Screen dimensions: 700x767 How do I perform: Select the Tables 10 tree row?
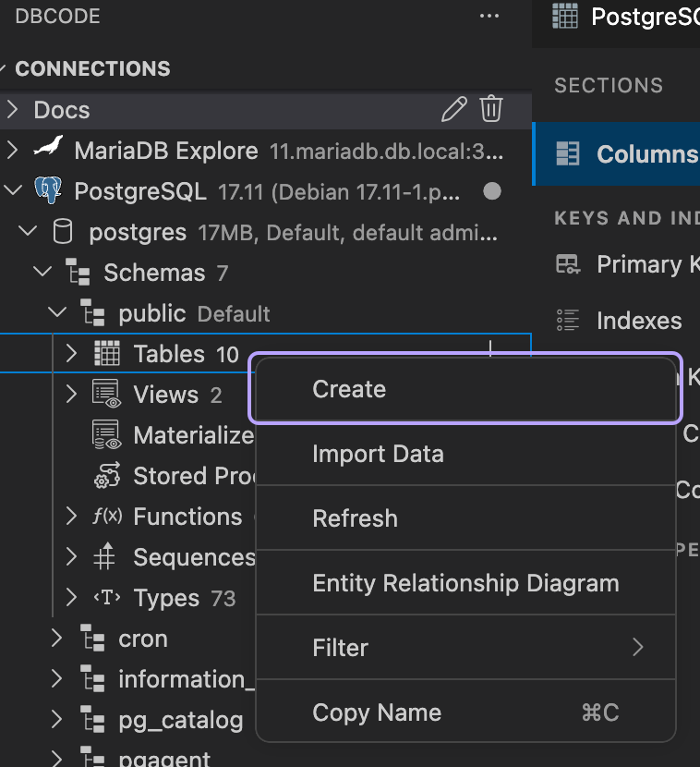coord(265,353)
